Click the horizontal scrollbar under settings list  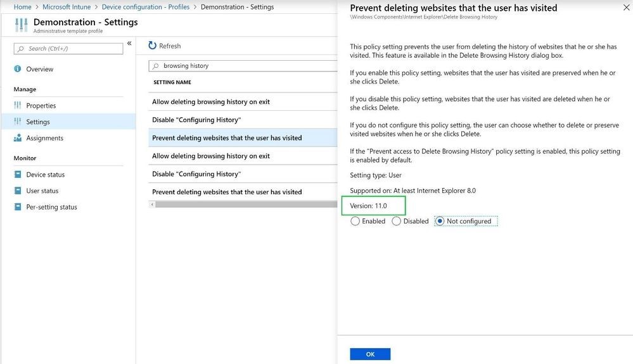coord(246,204)
